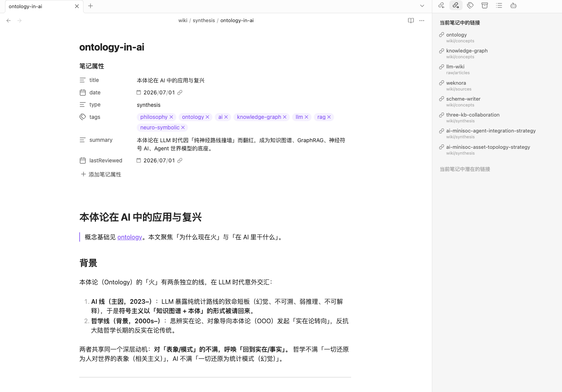The image size is (562, 392).
Task: Open a new tab with plus
Action: point(90,6)
